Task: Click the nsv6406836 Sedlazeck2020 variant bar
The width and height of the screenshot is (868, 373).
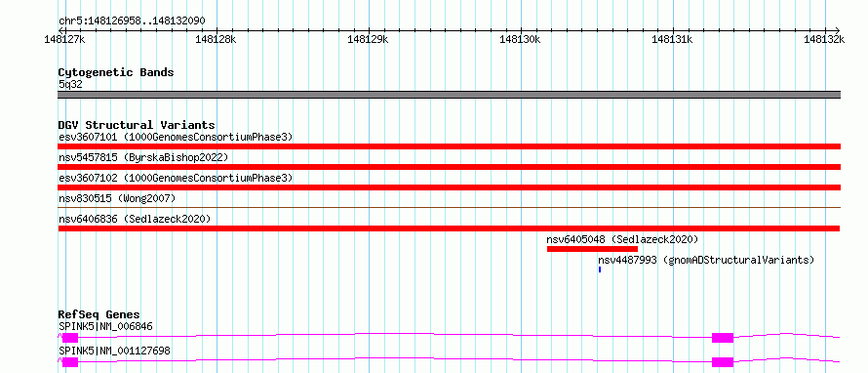Action: click(x=449, y=228)
